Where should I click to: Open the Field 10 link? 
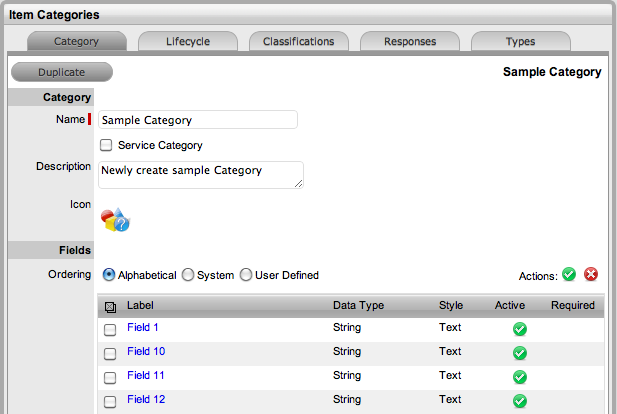(x=146, y=352)
